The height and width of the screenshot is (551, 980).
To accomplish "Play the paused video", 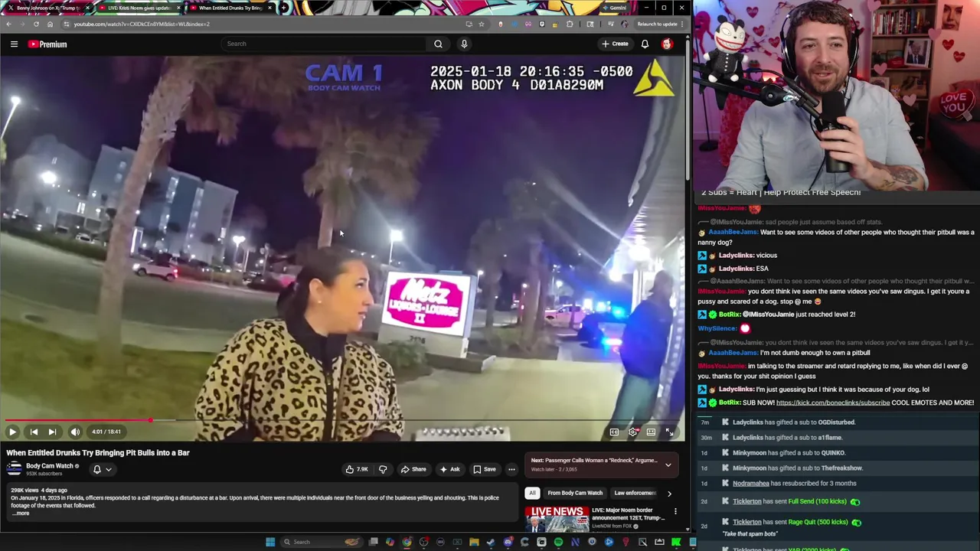I will (x=12, y=432).
